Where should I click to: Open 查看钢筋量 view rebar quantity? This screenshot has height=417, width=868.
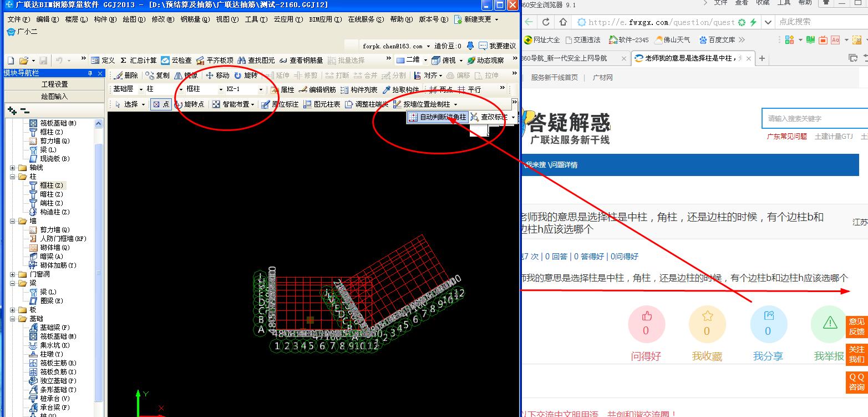coord(301,60)
